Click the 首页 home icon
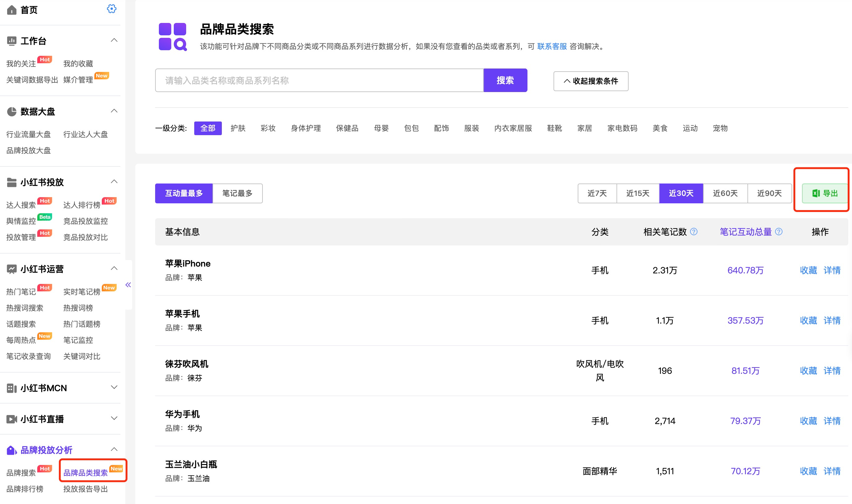This screenshot has width=852, height=504. coord(11,10)
